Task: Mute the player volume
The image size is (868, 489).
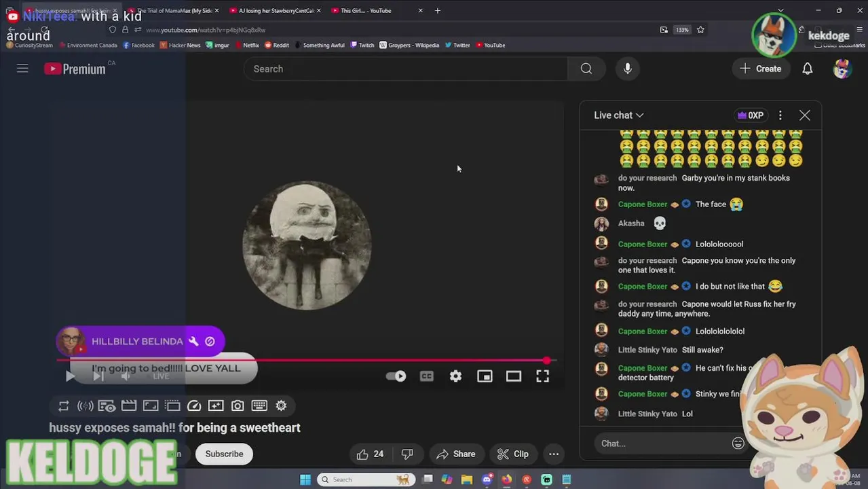Action: pos(126,376)
